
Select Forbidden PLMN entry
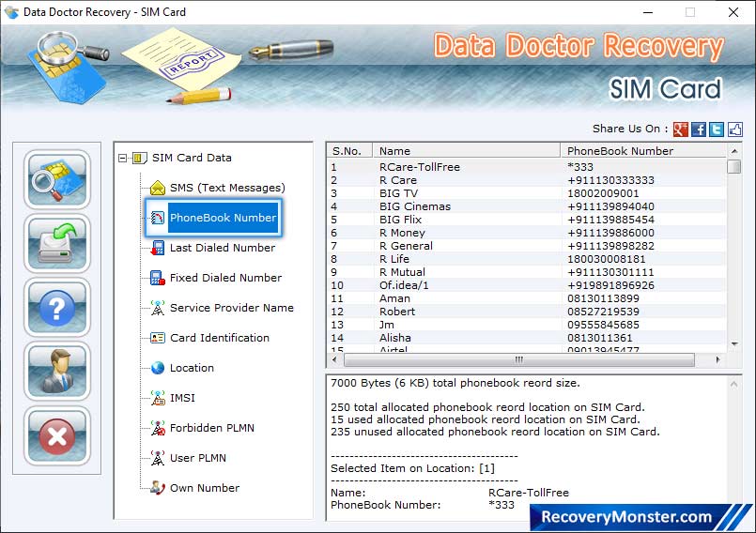[x=211, y=428]
